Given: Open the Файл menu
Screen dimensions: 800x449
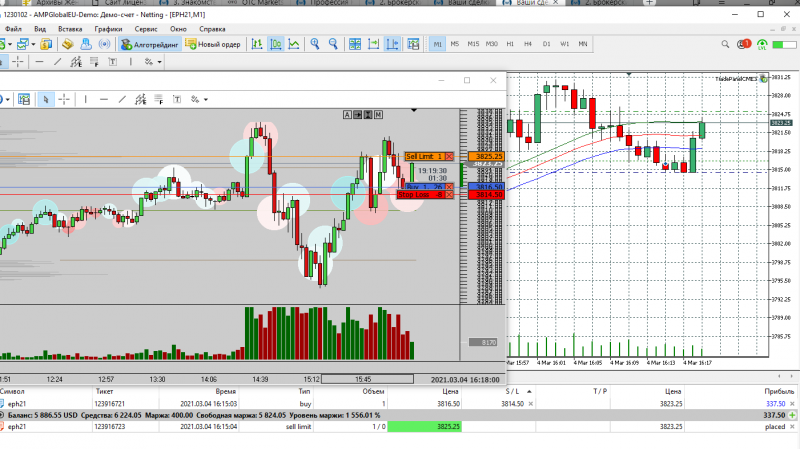Looking at the screenshot, I should 13,29.
